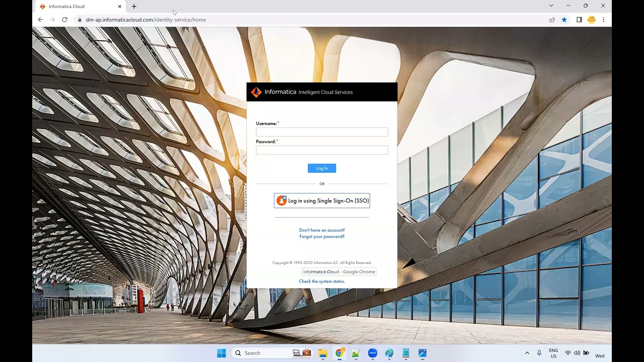Minimize the Chrome window

[568, 6]
